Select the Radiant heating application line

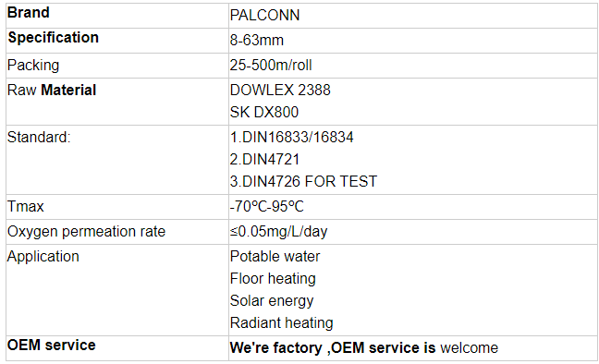[282, 323]
